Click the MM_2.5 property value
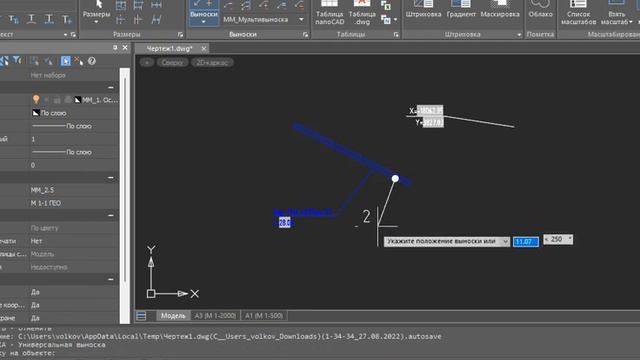The image size is (640, 360). 42,190
